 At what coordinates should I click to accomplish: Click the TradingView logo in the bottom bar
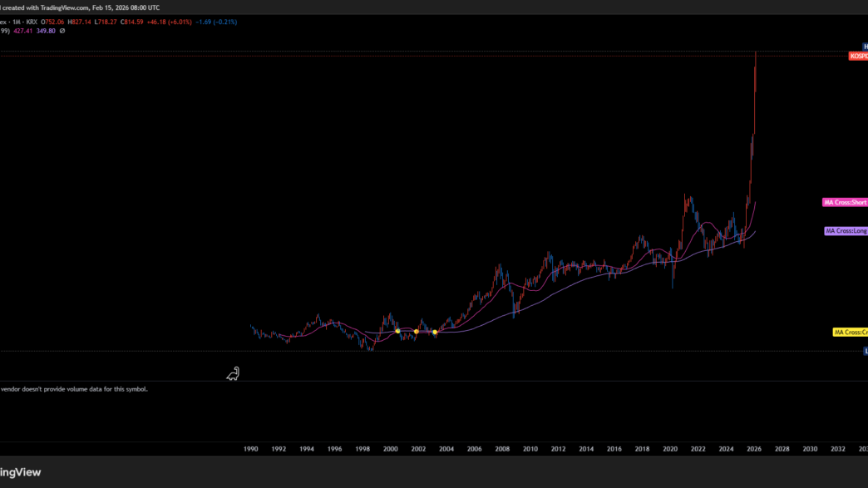coord(20,472)
